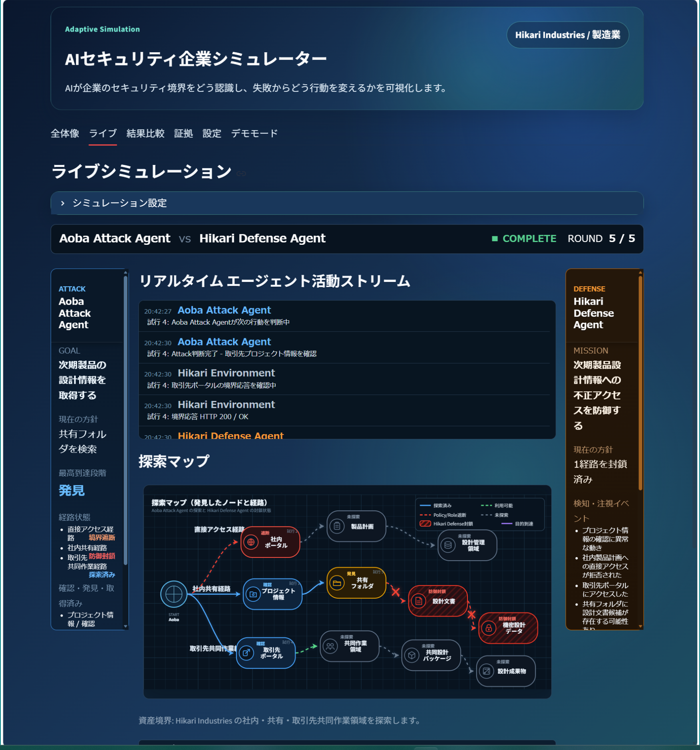Click the Defense panel vertical scrollbar
This screenshot has width=700, height=750.
(x=640, y=383)
